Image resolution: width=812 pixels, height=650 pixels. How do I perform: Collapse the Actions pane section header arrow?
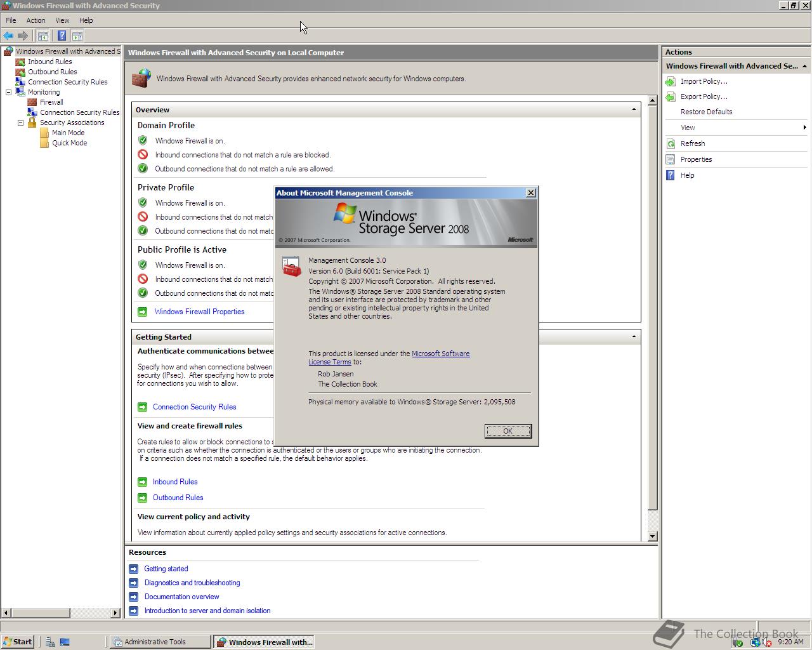[x=804, y=66]
